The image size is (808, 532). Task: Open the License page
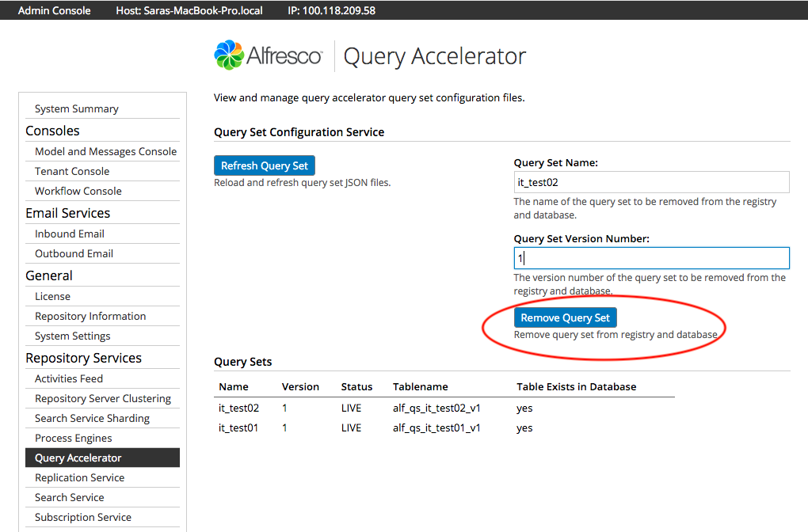(x=51, y=296)
